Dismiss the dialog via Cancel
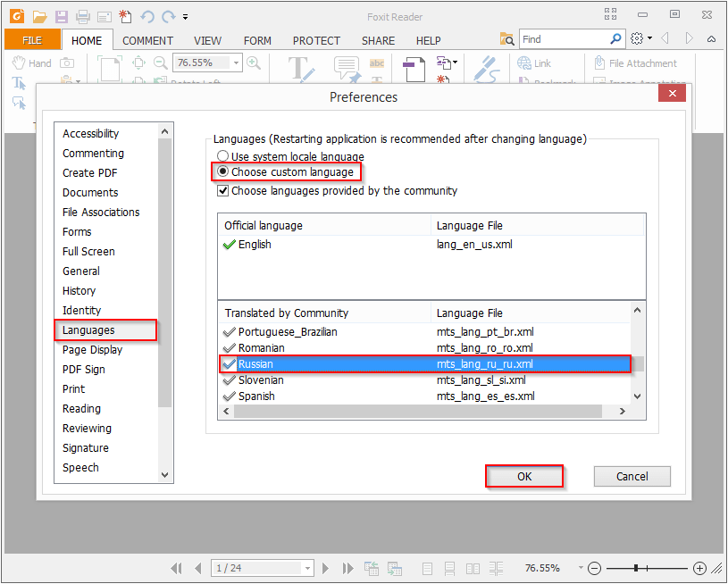728x584 pixels. click(x=632, y=476)
